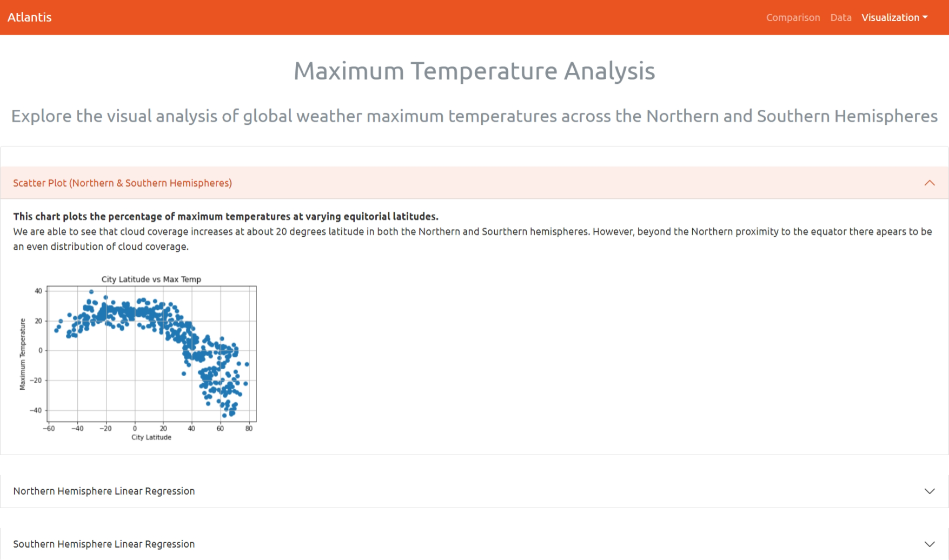Click the Atlantis brand link
This screenshot has width=949, height=560.
click(x=30, y=17)
